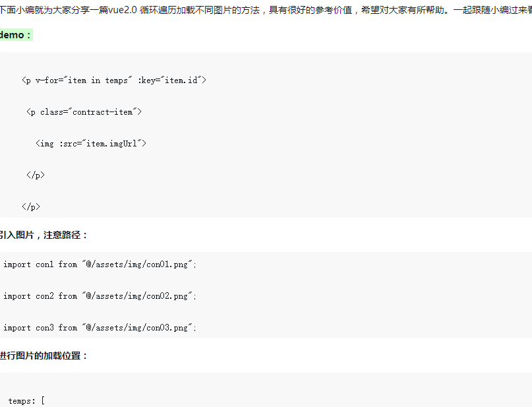
Task: Click the "进行图片的加载位置：" heading
Action: click(44, 356)
